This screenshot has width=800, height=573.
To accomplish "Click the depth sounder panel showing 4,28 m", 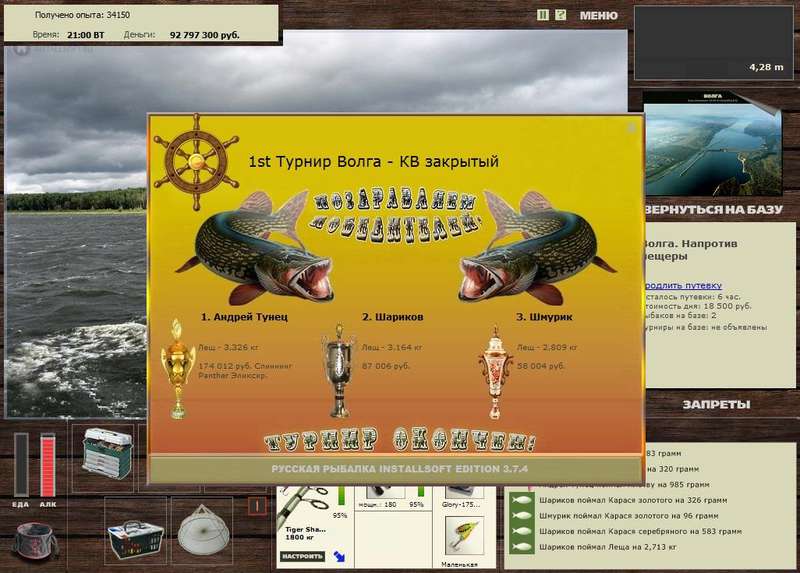I will click(x=714, y=43).
